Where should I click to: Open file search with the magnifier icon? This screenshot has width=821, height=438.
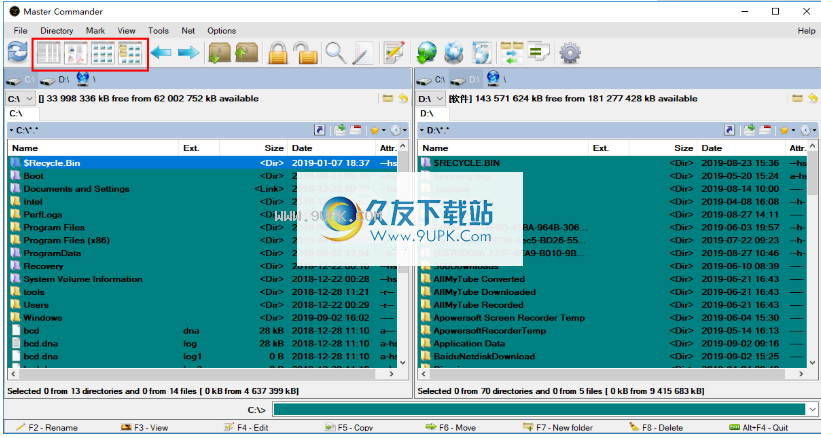pyautogui.click(x=336, y=53)
